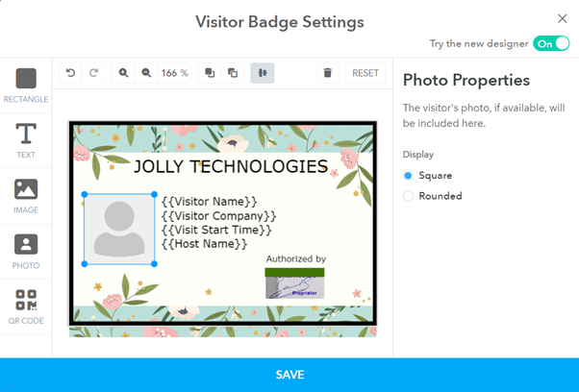The image size is (579, 392).
Task: Toggle the alignment guides icon
Action: click(263, 73)
